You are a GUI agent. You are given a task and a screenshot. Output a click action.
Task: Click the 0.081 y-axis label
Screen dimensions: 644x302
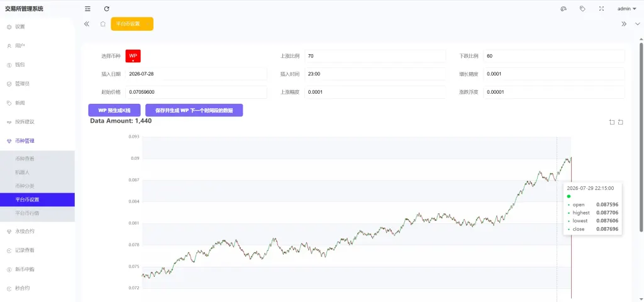pyautogui.click(x=134, y=223)
